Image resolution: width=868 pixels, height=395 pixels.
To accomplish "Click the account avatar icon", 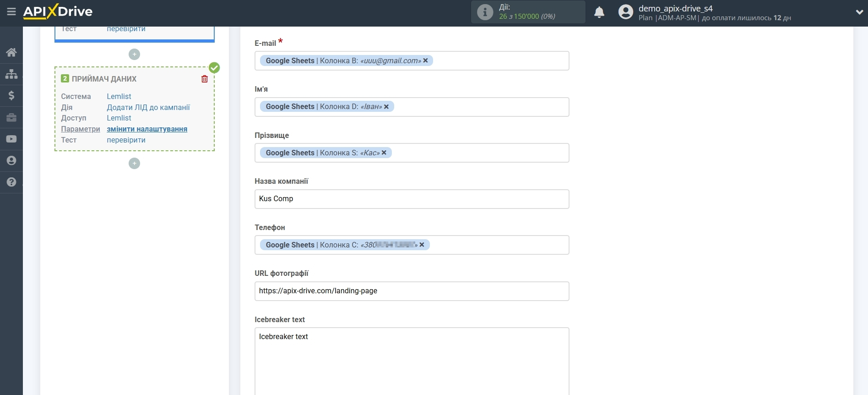I will [625, 12].
